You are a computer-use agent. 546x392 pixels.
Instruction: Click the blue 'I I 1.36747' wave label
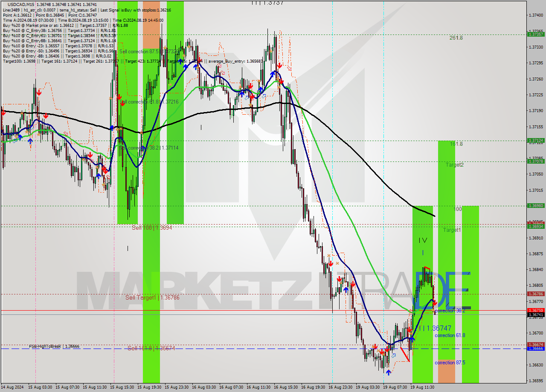coord(435,328)
